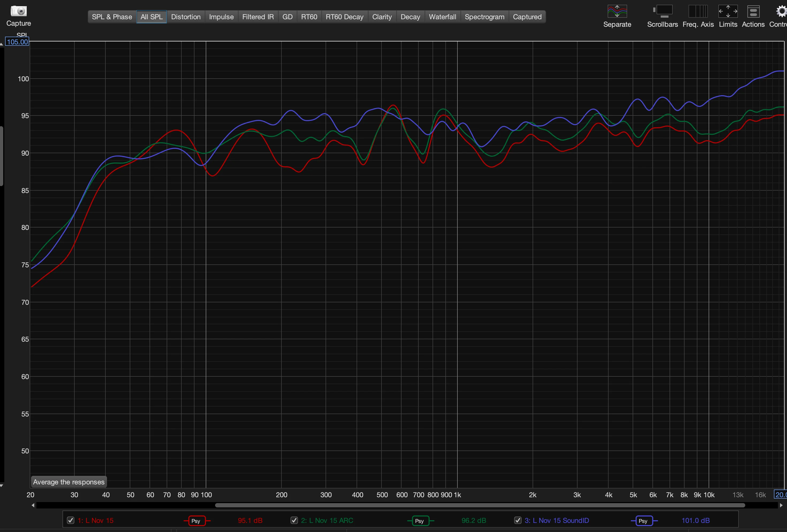Click the vertical scrollbar handle on left edge
The width and height of the screenshot is (787, 532).
pos(1,156)
